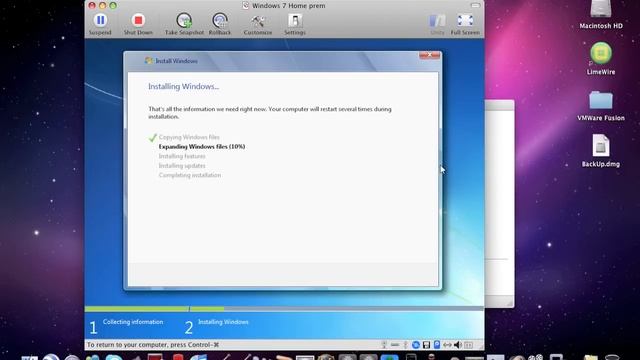Select the VMWare Fusion desktop folder

[601, 106]
